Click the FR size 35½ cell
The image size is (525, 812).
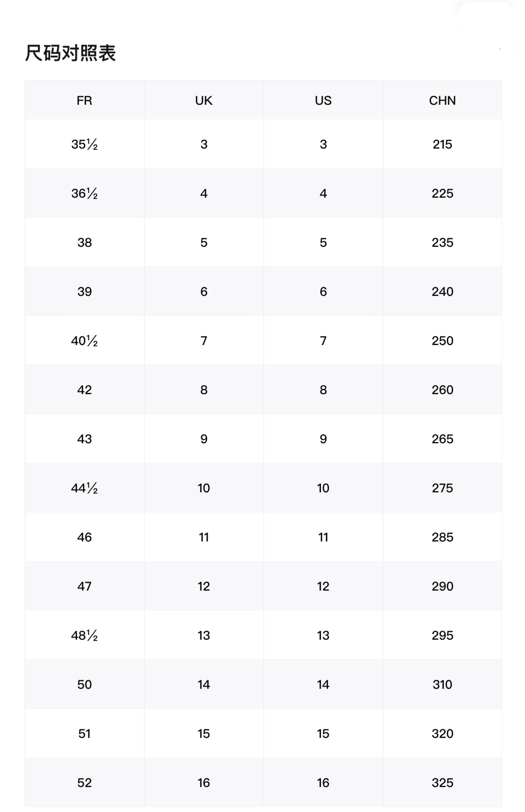(84, 144)
